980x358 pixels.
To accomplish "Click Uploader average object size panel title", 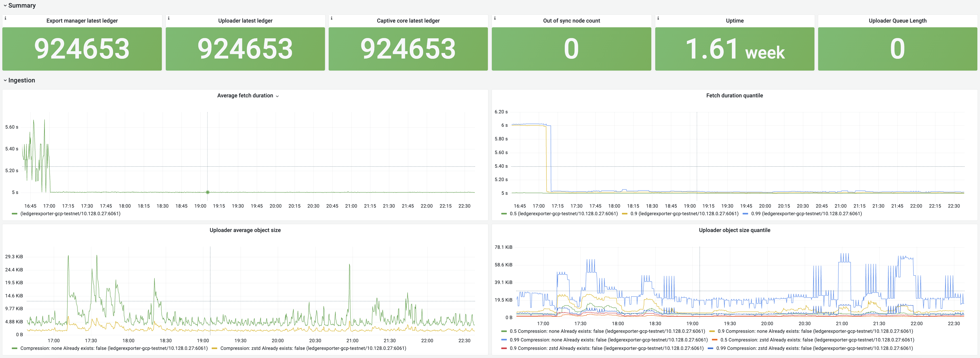I will 245,230.
